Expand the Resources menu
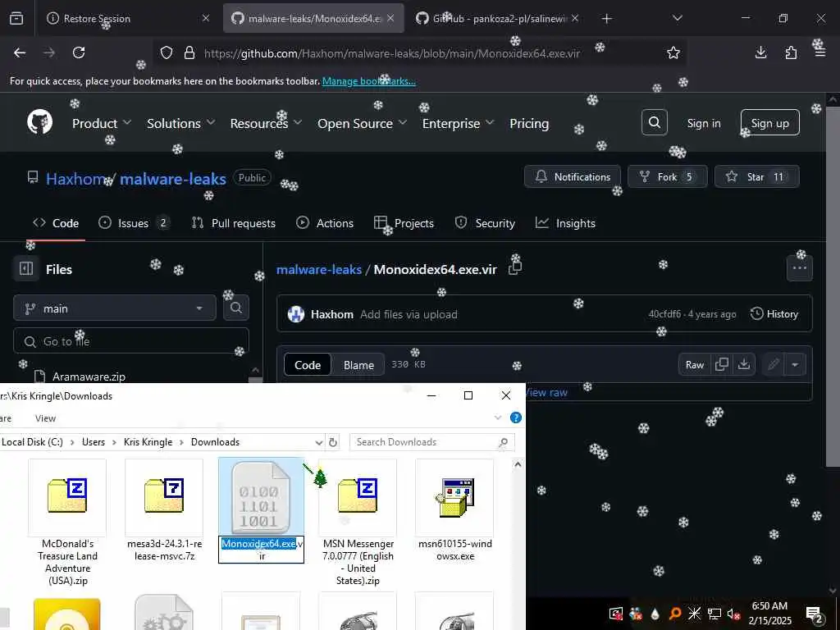 click(266, 123)
